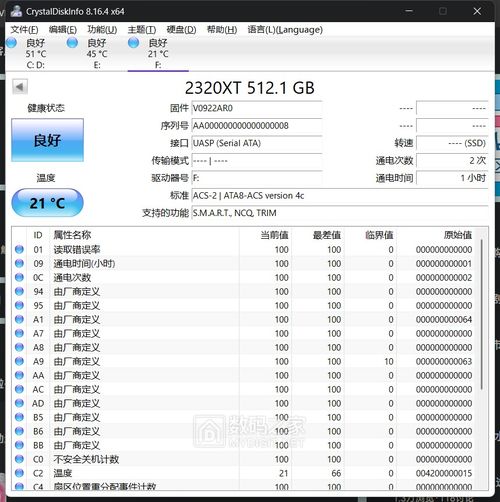The height and width of the screenshot is (502, 500).
Task: Click status orb for attribute 0C 通电次数
Action: click(19, 277)
